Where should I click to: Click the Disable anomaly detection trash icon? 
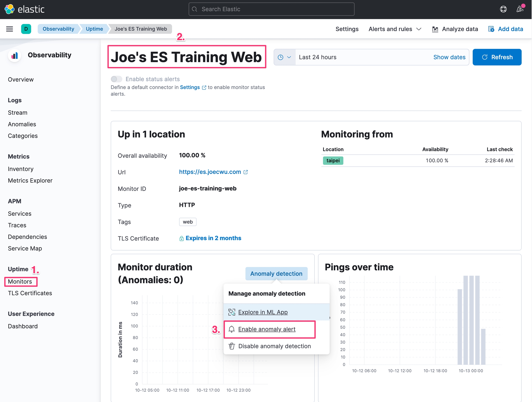[232, 346]
